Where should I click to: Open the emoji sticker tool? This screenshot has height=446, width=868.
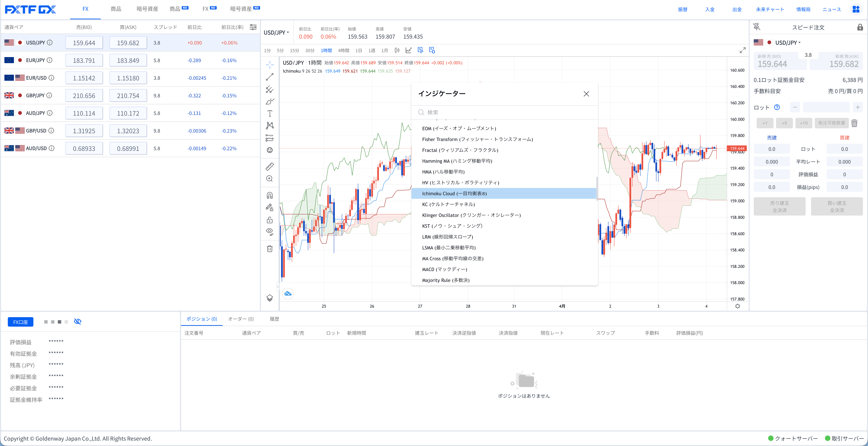(270, 150)
